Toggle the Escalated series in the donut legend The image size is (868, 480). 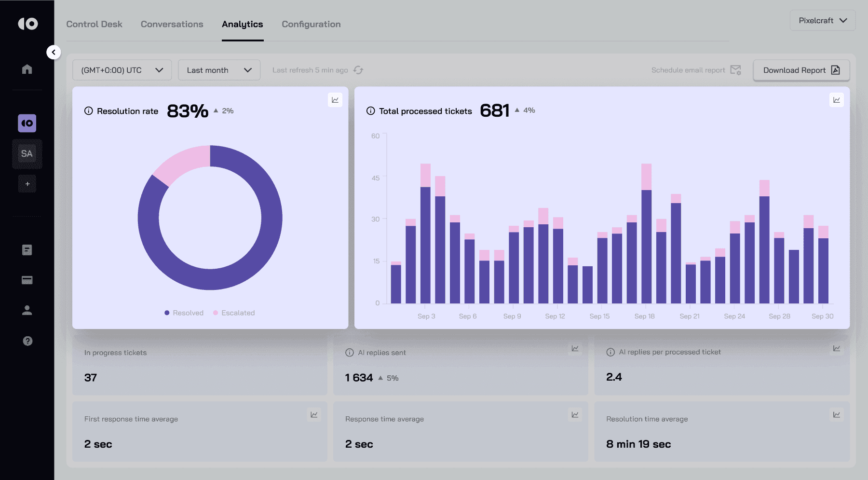(235, 313)
